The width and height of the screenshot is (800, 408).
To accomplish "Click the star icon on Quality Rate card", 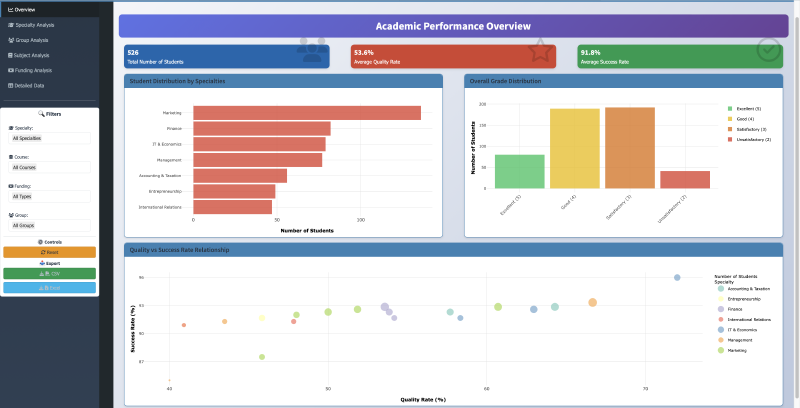I will tap(540, 50).
